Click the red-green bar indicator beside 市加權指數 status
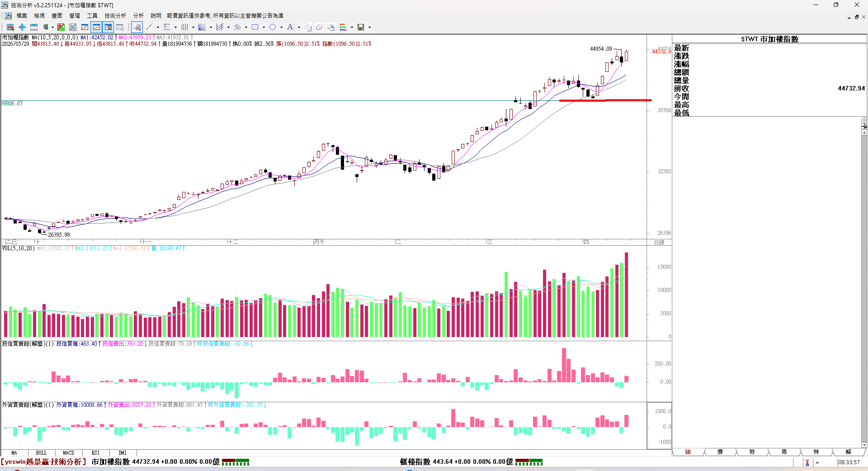Image resolution: width=868 pixels, height=471 pixels. 236,462
